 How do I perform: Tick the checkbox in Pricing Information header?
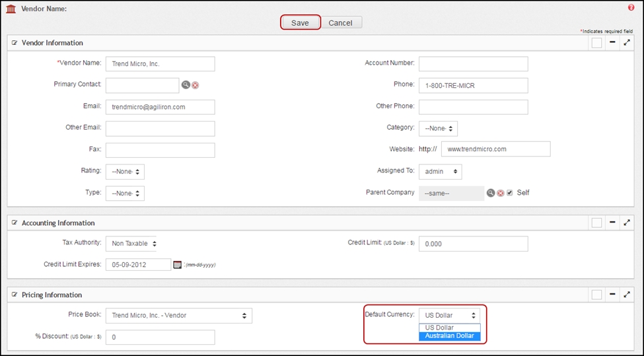(x=596, y=295)
